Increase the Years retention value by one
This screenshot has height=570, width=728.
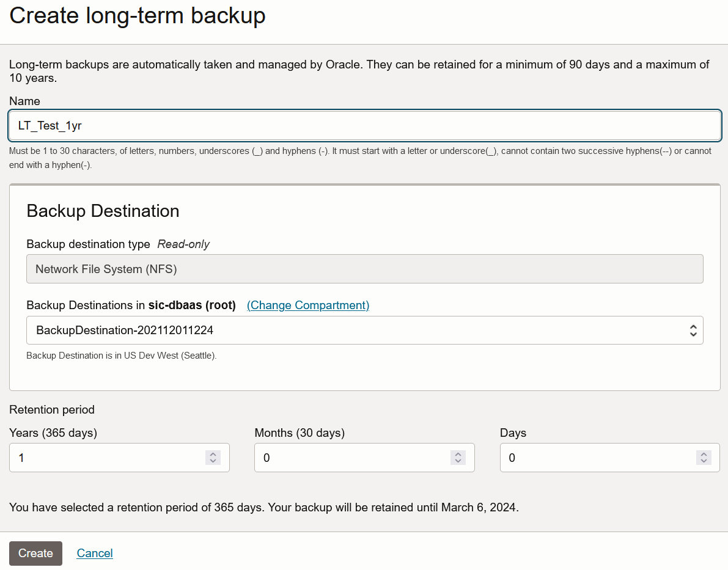click(213, 455)
